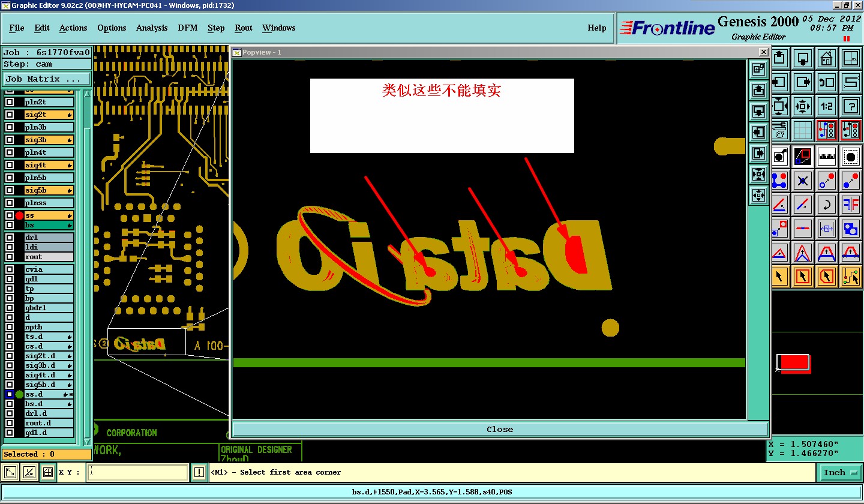This screenshot has height=504, width=864.
Task: Click the snap grid icon left of XY label
Action: click(48, 472)
